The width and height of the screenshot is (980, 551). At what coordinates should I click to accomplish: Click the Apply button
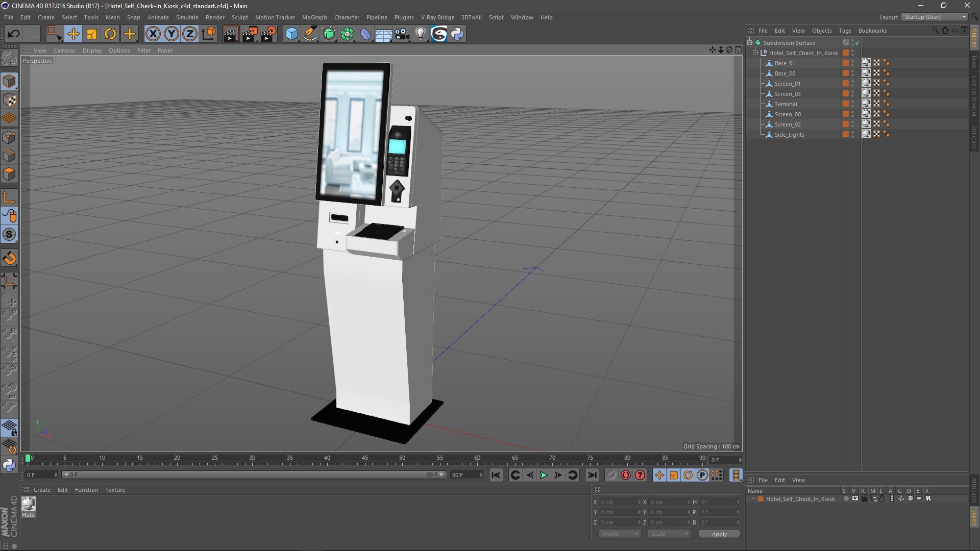(x=719, y=534)
